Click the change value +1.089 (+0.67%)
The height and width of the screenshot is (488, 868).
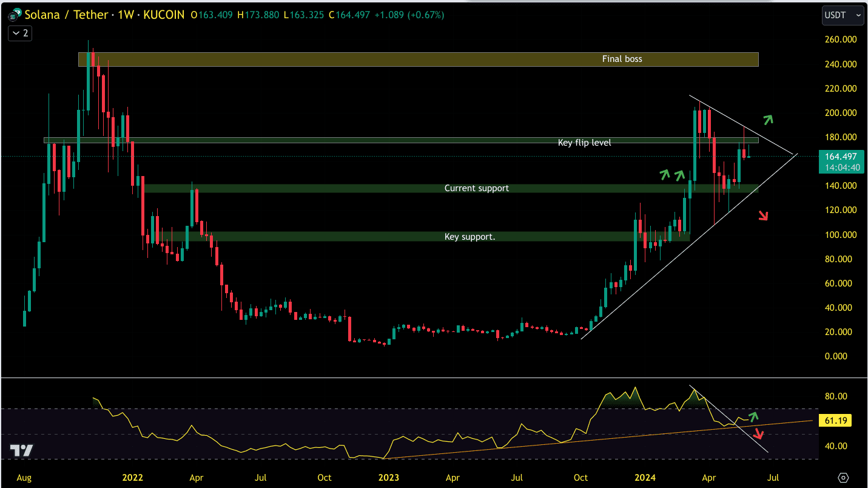coord(408,15)
